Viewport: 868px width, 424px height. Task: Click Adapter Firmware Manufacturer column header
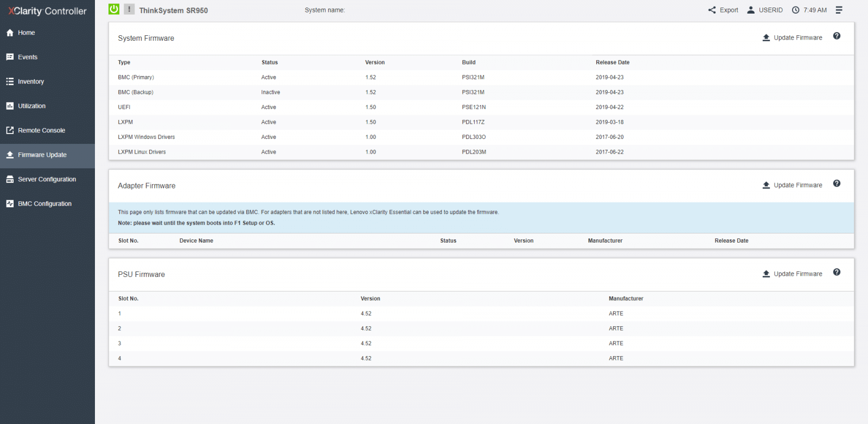tap(605, 241)
